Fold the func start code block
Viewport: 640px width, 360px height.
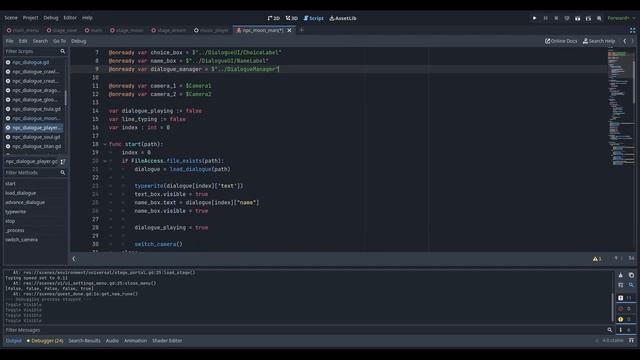tap(105, 144)
